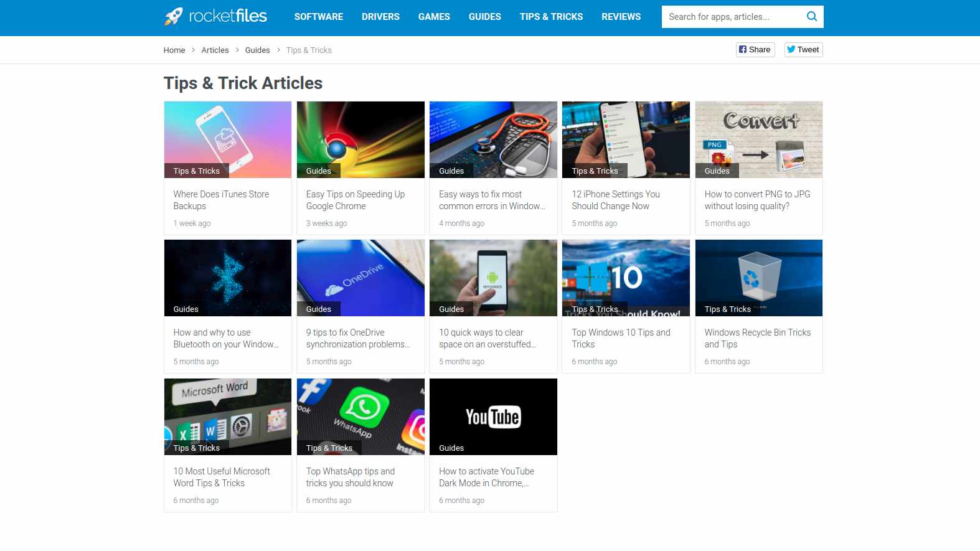Open the Convert PNG to JPG thumbnail
The image size is (980, 551).
[x=759, y=139]
